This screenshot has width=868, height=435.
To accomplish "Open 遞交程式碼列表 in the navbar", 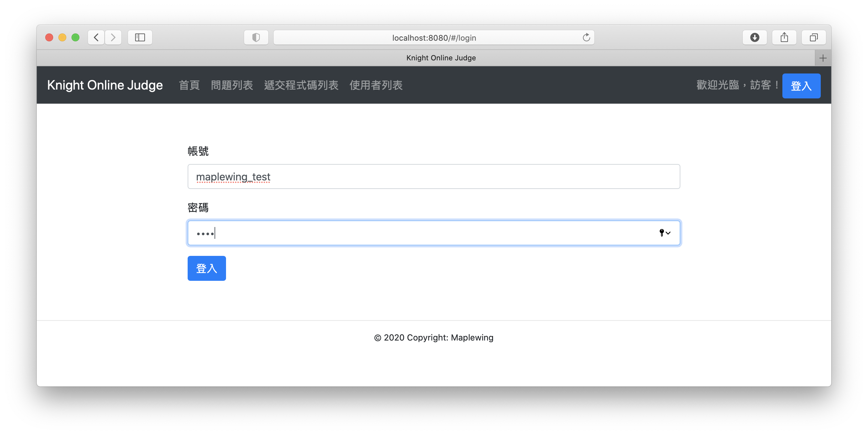I will point(301,85).
